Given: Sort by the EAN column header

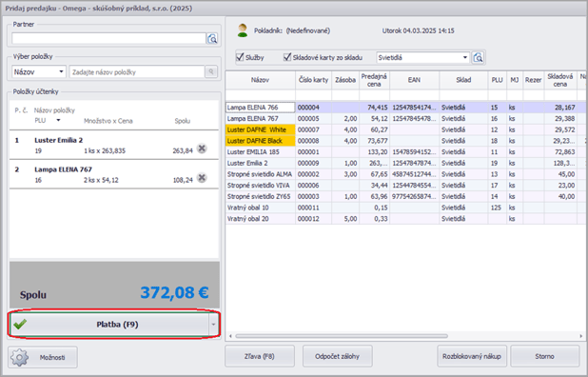Looking at the screenshot, I should coord(415,80).
